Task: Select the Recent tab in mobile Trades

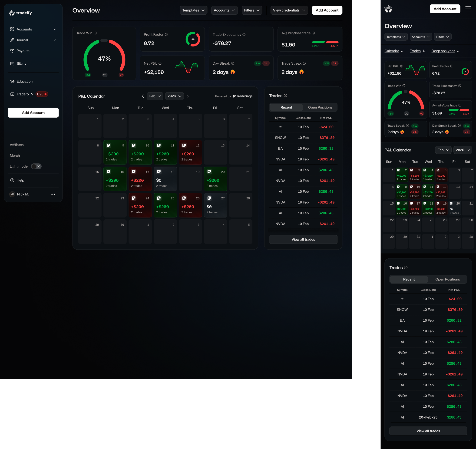Action: pyautogui.click(x=409, y=279)
